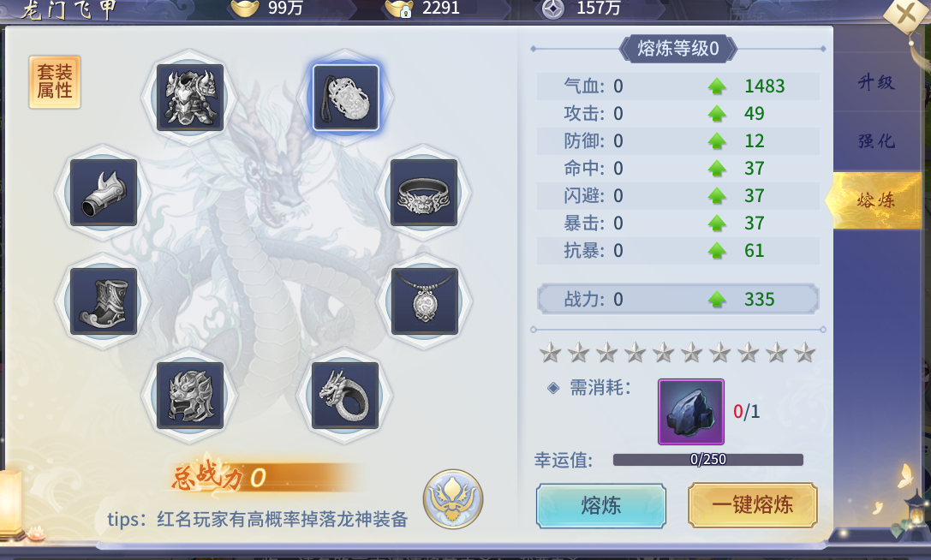Close the equipment panel with X
The height and width of the screenshot is (560, 931).
906,13
